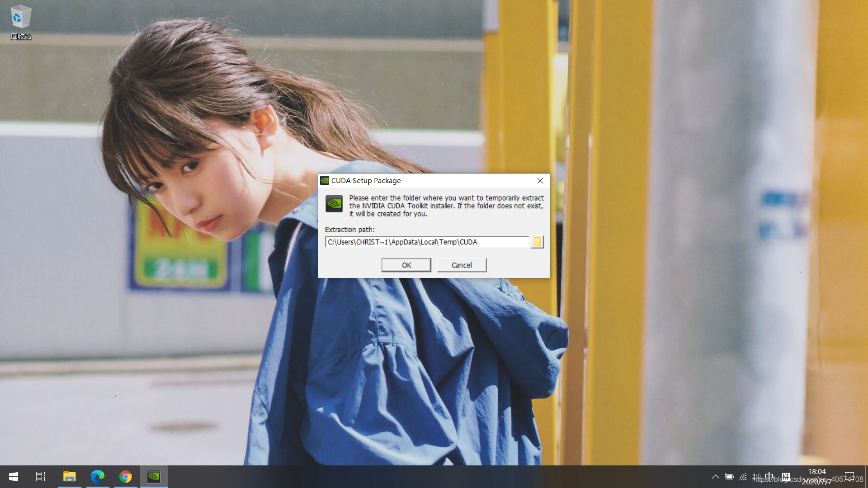Click the folder browse icon beside extraction path
Screen dimensions: 868x488
[x=537, y=242]
